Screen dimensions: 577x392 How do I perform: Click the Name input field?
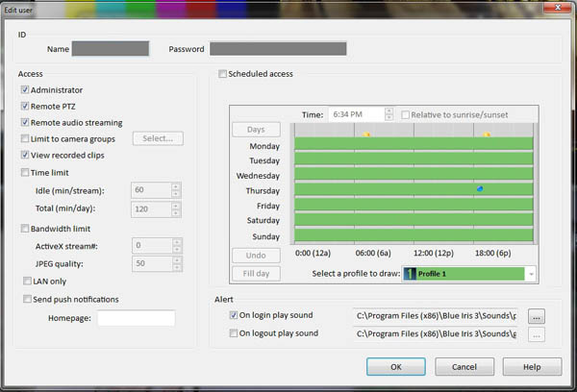pos(111,49)
